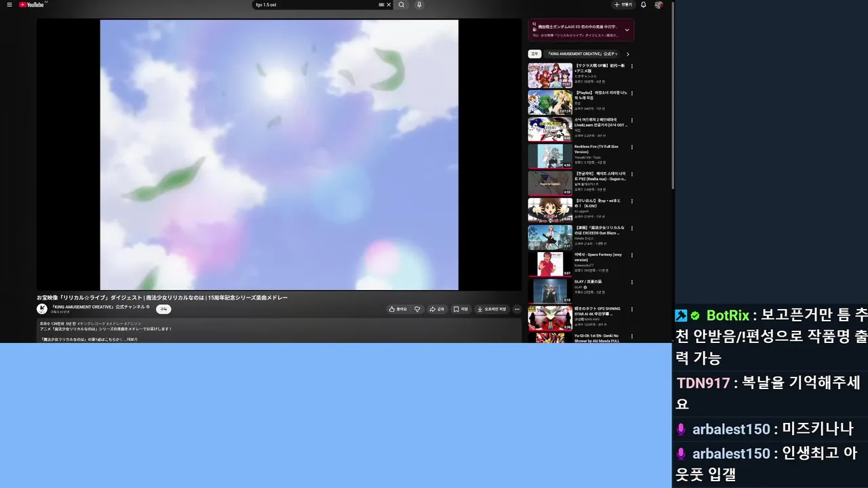Download with 오프라인 저장 button
The width and height of the screenshot is (868, 488).
coord(492,309)
